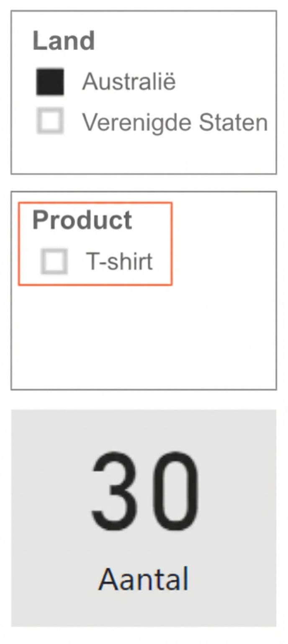Viewport: 288px width, 644px height.
Task: Click blank area right of T-shirt label
Action: point(222,262)
